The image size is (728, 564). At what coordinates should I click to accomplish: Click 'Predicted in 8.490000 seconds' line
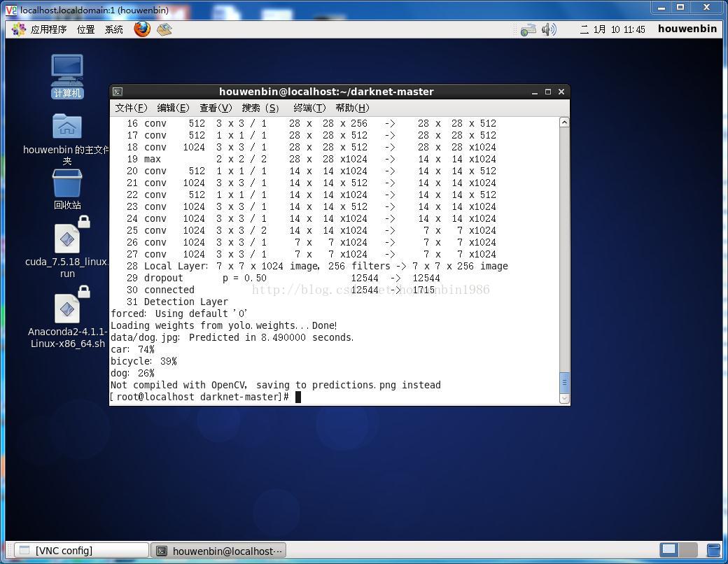(x=232, y=337)
